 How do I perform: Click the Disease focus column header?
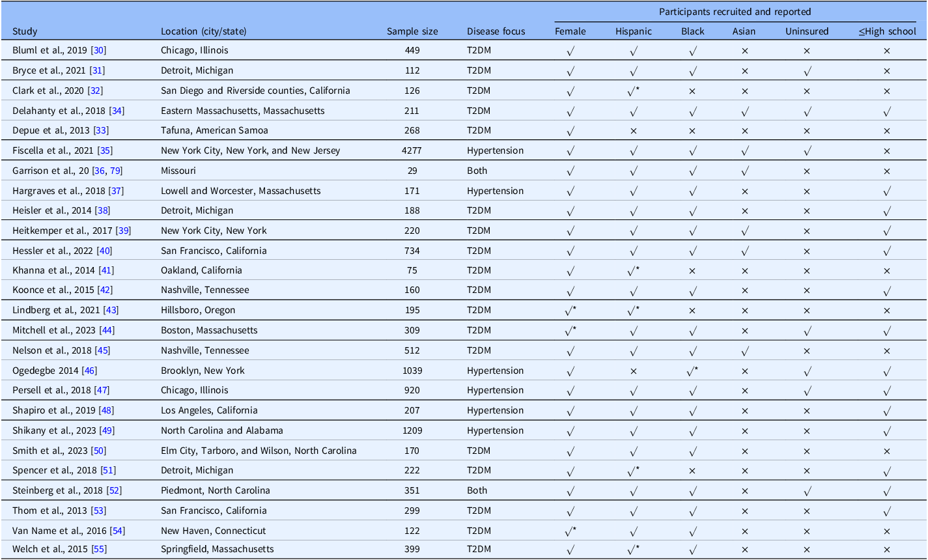click(x=496, y=31)
